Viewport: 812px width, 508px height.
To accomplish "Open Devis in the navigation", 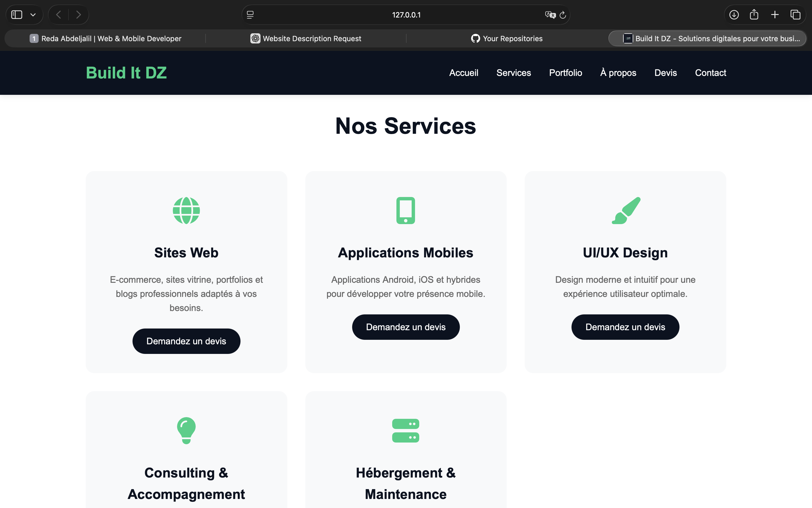I will [665, 73].
